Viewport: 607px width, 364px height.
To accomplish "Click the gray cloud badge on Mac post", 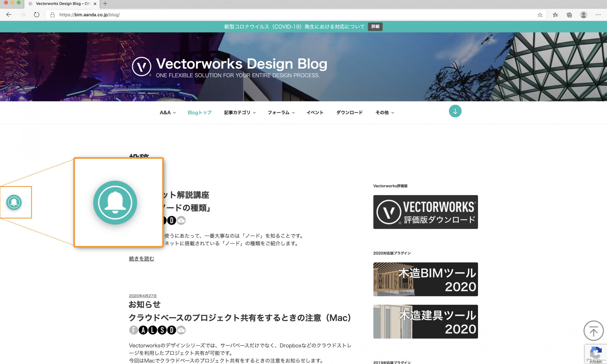I will tap(181, 330).
